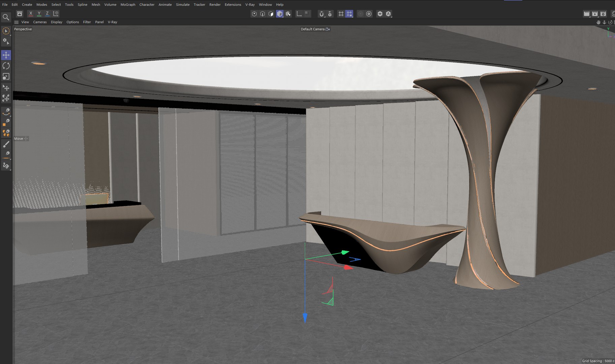Click the green Y-axis arrow of gizmo
The image size is (615, 364).
click(345, 252)
